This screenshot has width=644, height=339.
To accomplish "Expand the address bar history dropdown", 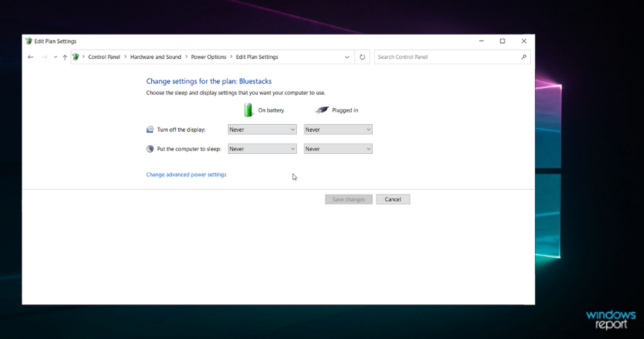I will pyautogui.click(x=347, y=57).
